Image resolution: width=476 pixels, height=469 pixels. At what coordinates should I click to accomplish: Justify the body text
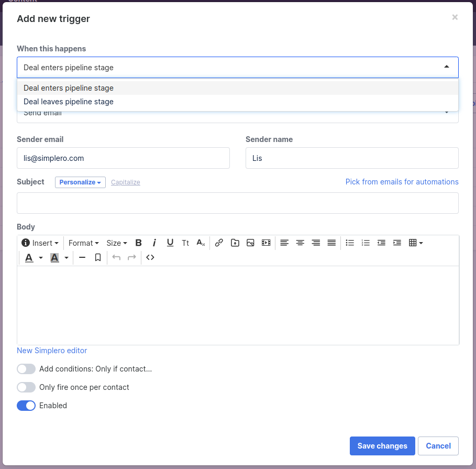pos(331,243)
